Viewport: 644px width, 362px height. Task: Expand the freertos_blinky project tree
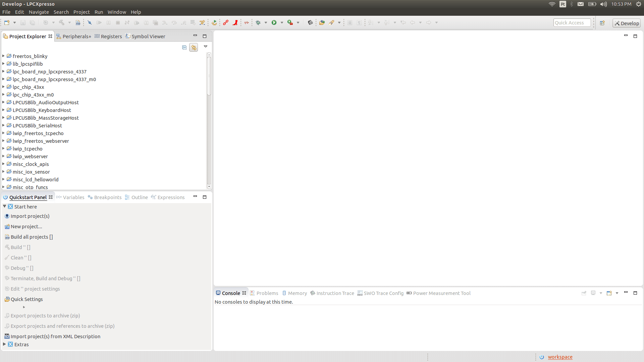pos(3,56)
